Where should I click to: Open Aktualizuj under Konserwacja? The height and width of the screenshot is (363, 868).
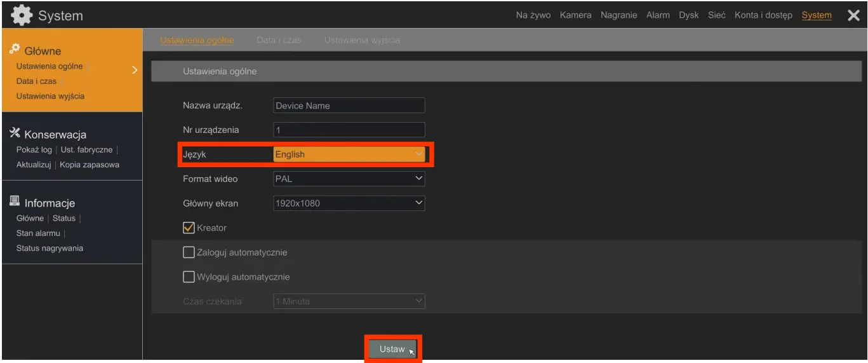pos(33,165)
